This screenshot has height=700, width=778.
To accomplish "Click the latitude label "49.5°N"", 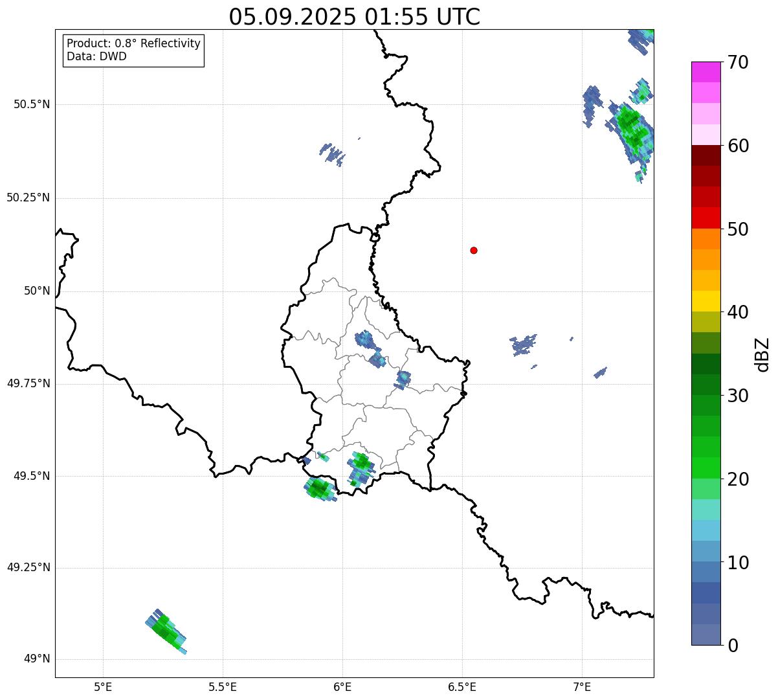I will pos(31,476).
